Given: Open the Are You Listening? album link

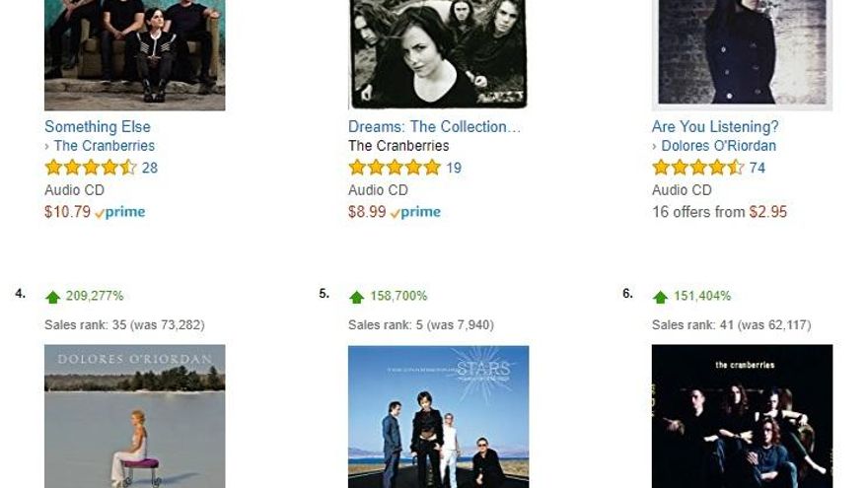Looking at the screenshot, I should tap(715, 126).
